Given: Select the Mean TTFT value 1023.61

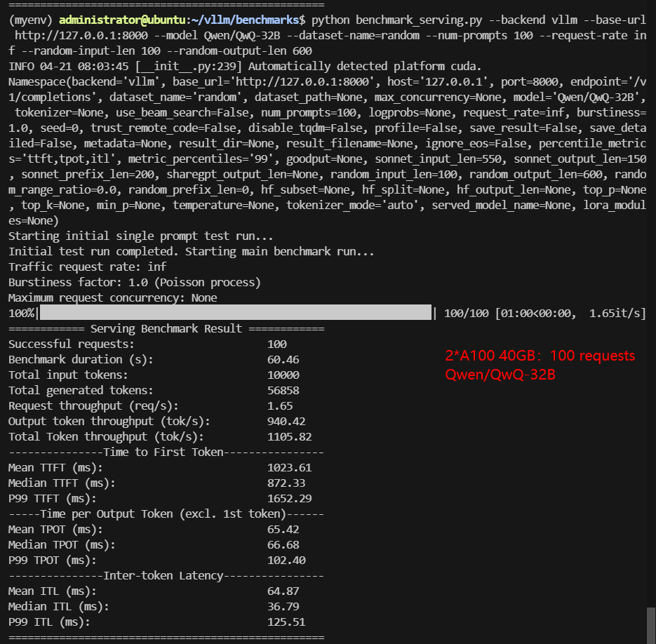Looking at the screenshot, I should (290, 468).
